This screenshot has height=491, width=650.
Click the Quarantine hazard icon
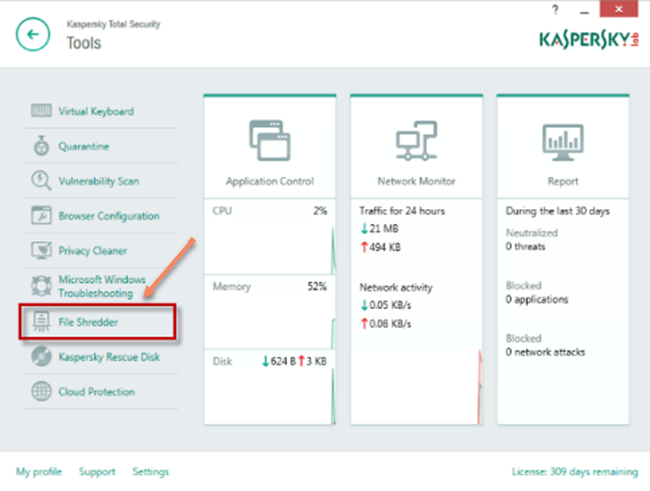point(41,146)
